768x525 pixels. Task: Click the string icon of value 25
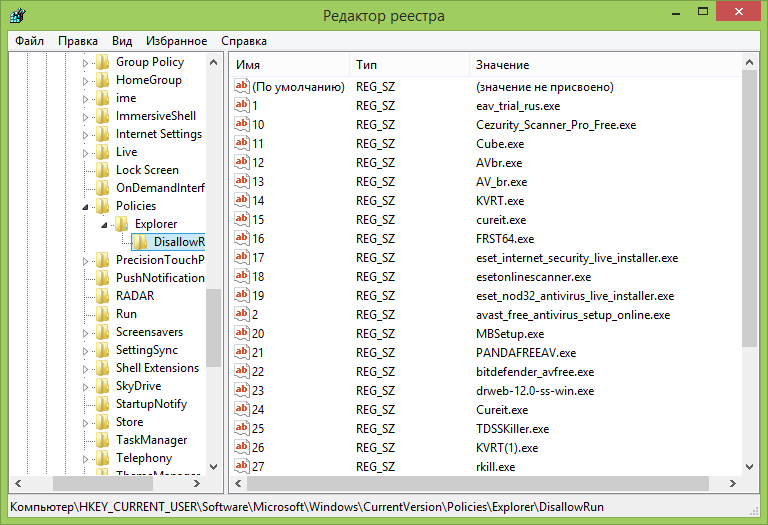(241, 428)
